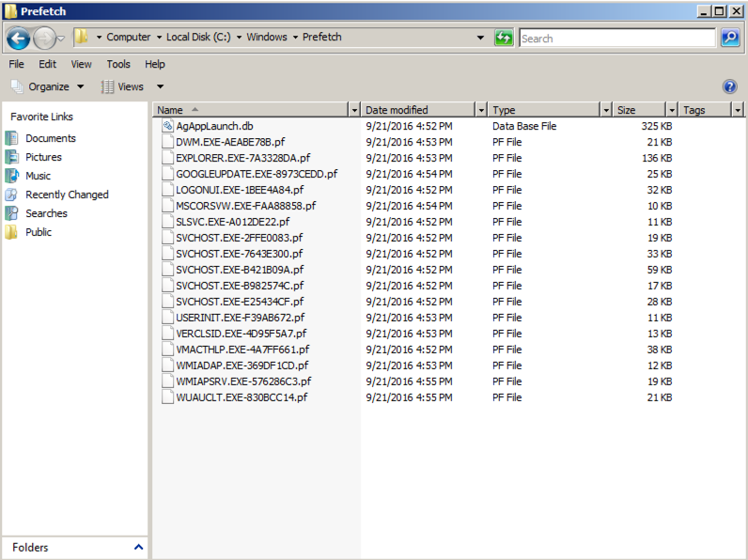Click the Search magnifier button
Image resolution: width=748 pixels, height=560 pixels.
730,38
